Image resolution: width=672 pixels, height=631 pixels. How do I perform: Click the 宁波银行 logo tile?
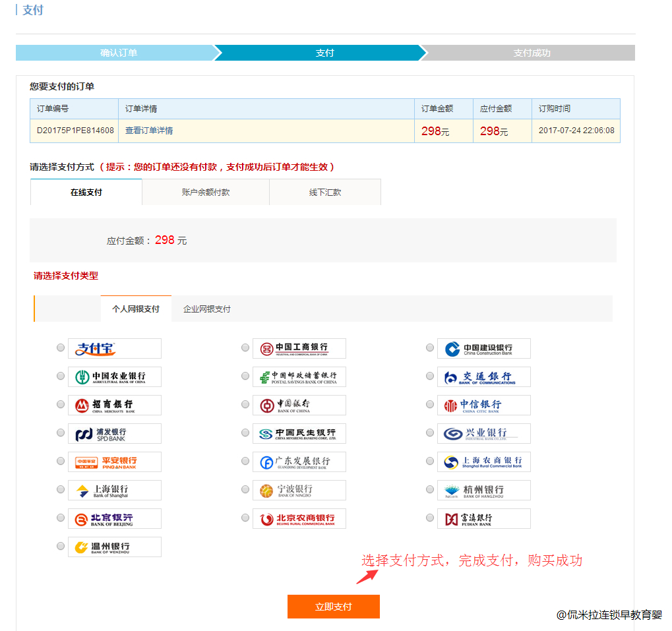299,490
